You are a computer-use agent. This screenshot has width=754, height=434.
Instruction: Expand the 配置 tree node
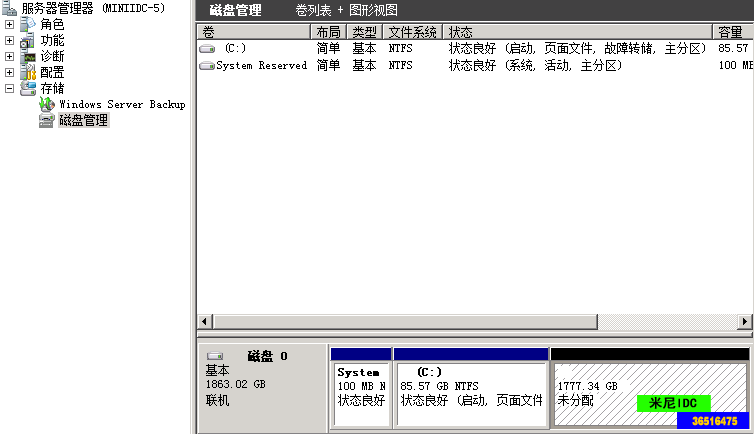(x=9, y=72)
